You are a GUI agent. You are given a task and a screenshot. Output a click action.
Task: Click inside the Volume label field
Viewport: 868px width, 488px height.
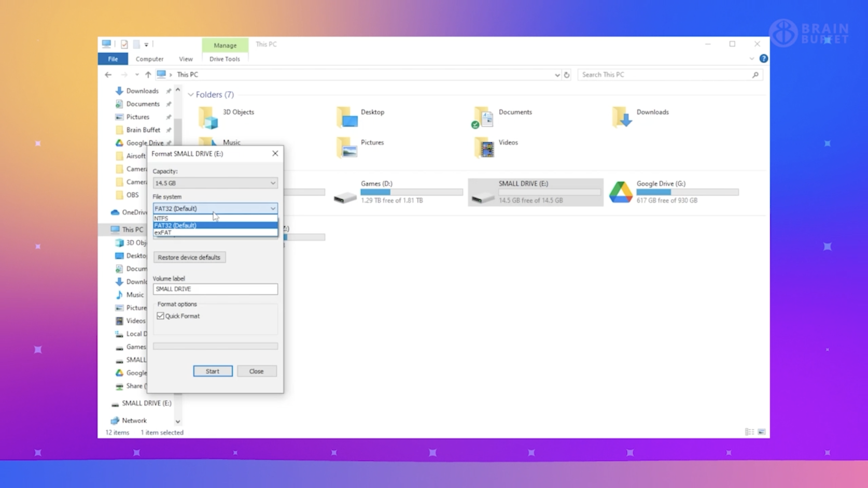(215, 289)
